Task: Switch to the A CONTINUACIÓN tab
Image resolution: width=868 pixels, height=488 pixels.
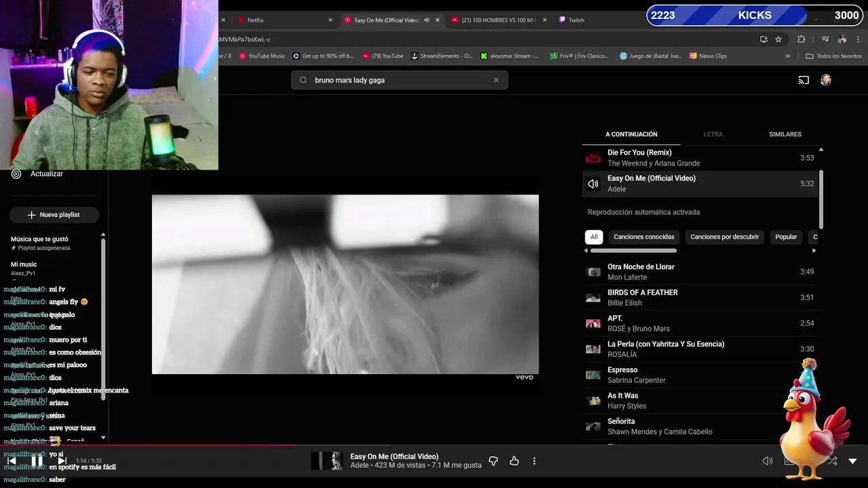Action: 631,134
